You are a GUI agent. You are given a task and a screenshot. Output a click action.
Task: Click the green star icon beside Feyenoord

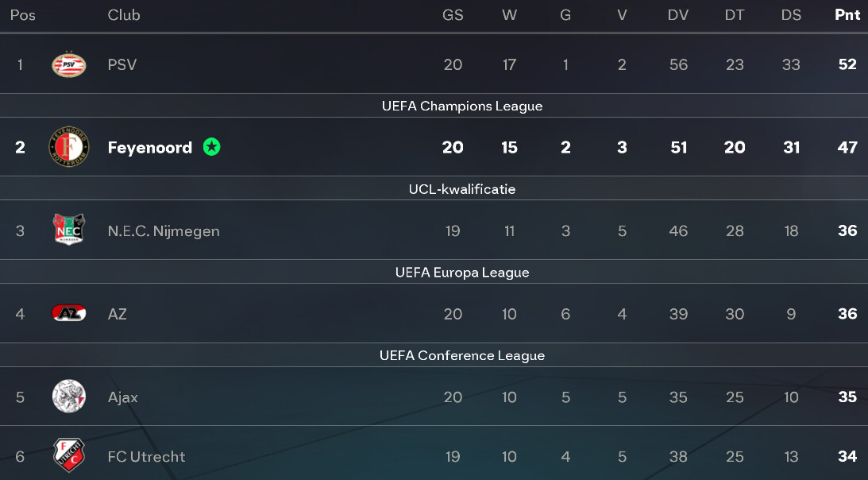(x=211, y=147)
